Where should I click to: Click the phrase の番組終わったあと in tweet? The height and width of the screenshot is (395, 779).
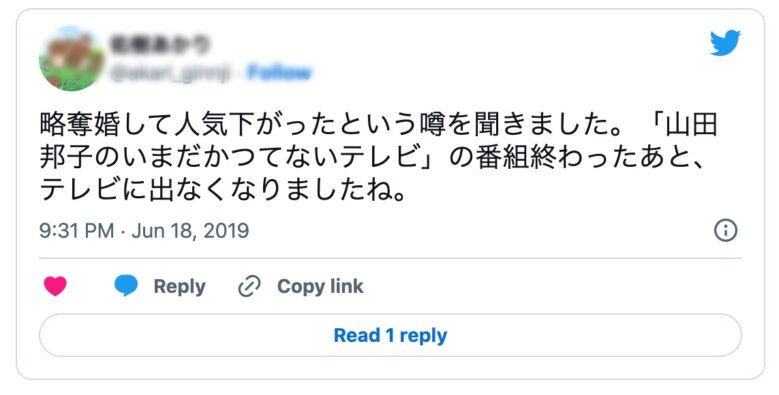point(576,157)
